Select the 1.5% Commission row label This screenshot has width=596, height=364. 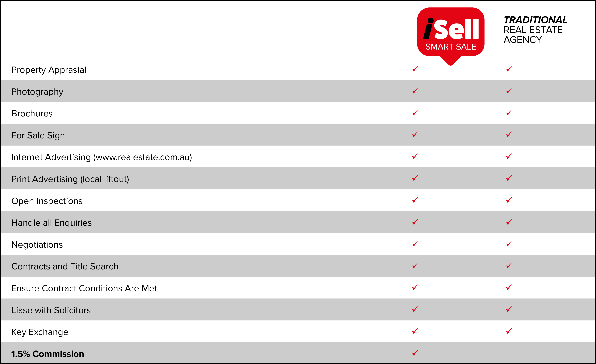point(48,354)
